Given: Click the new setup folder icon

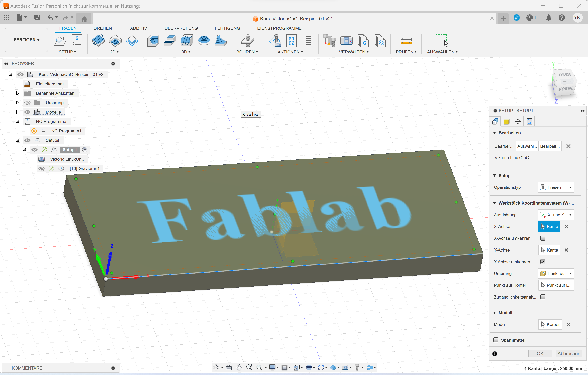Looking at the screenshot, I should (x=60, y=41).
